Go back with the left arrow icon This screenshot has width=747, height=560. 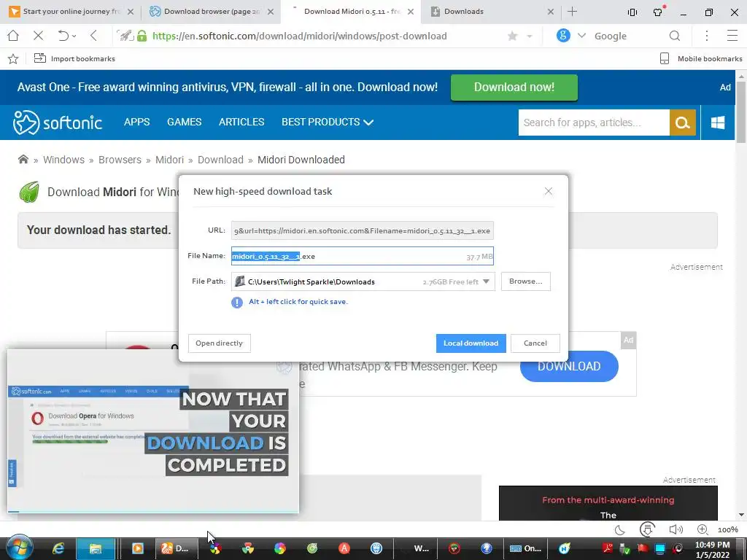(x=93, y=36)
